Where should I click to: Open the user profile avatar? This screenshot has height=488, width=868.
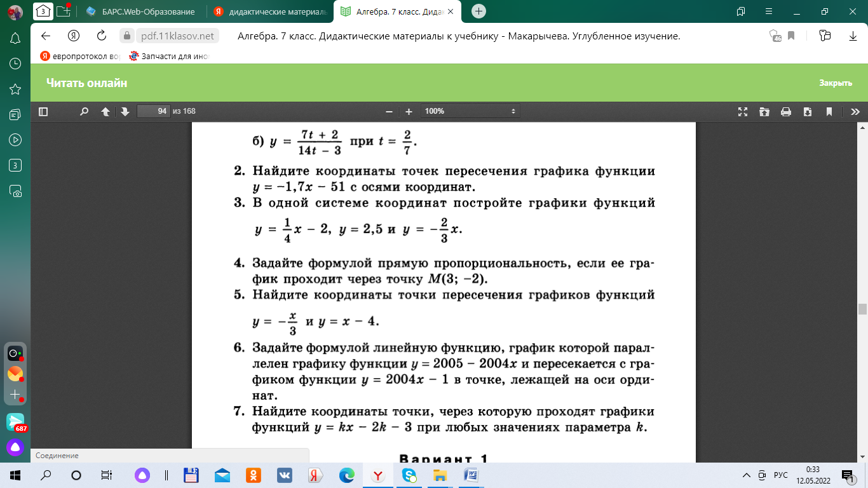pyautogui.click(x=15, y=11)
